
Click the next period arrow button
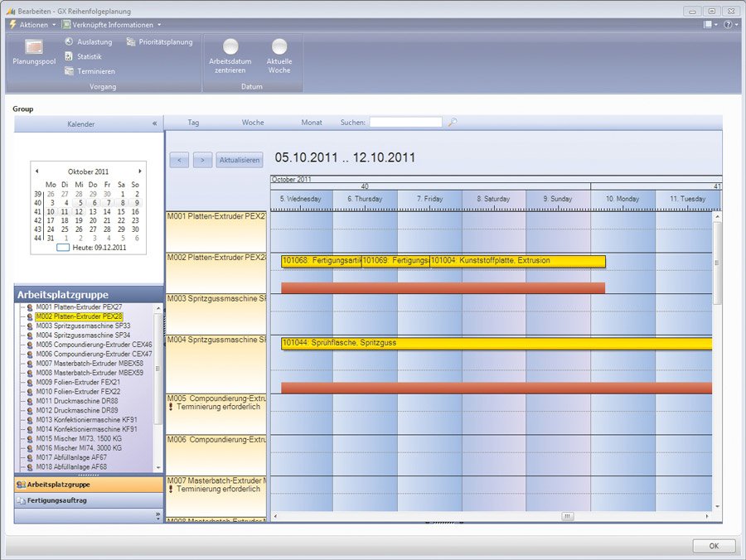(203, 160)
